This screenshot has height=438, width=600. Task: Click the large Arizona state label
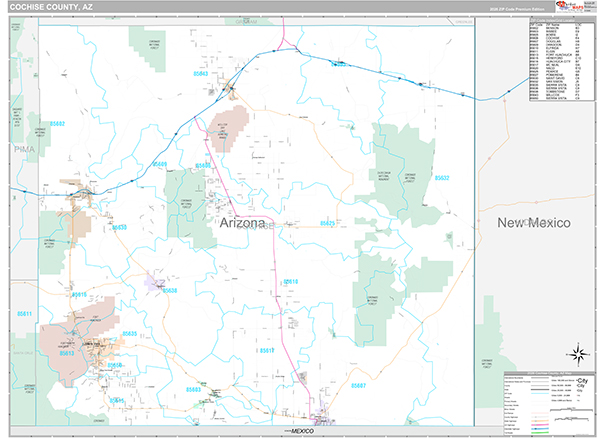pyautogui.click(x=242, y=223)
